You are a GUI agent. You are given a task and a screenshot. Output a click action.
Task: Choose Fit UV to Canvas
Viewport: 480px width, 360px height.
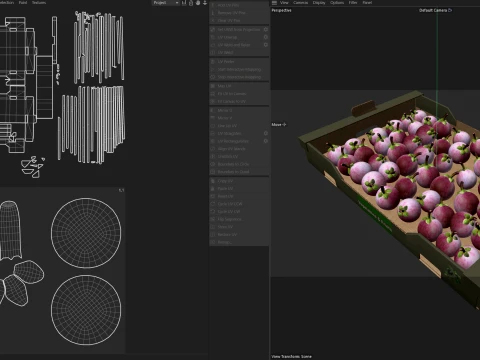[x=239, y=94]
